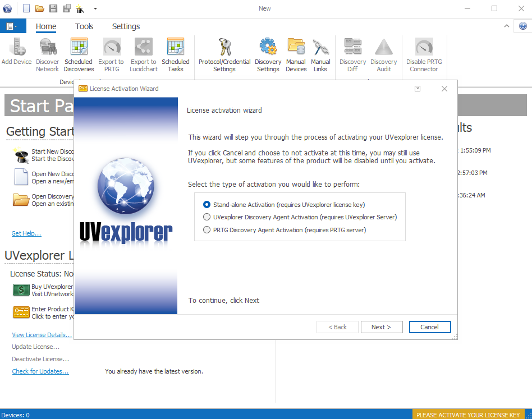Click the Save All icon in quick access toolbar
This screenshot has width=532, height=419.
click(x=67, y=8)
